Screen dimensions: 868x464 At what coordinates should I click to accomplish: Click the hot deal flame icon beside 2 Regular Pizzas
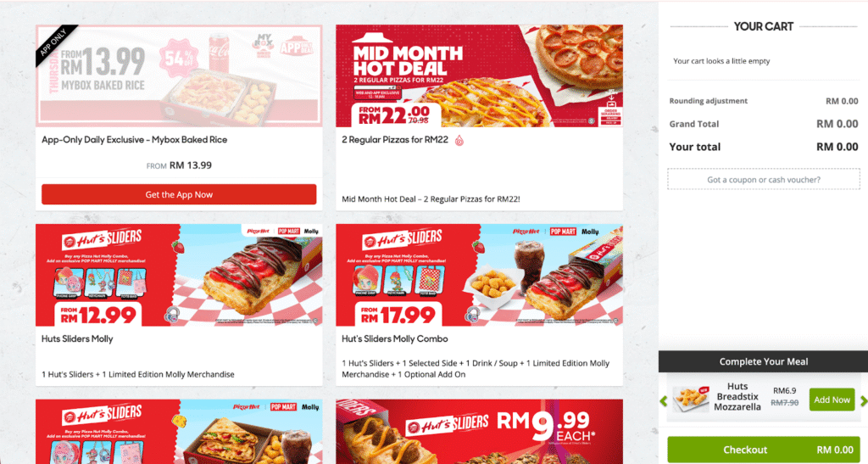tap(459, 141)
